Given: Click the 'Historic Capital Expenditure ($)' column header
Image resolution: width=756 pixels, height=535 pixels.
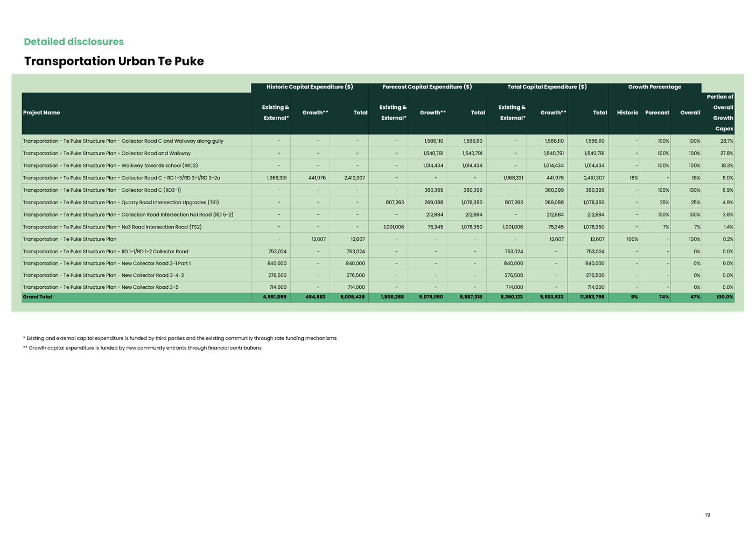Looking at the screenshot, I should pyautogui.click(x=310, y=87).
